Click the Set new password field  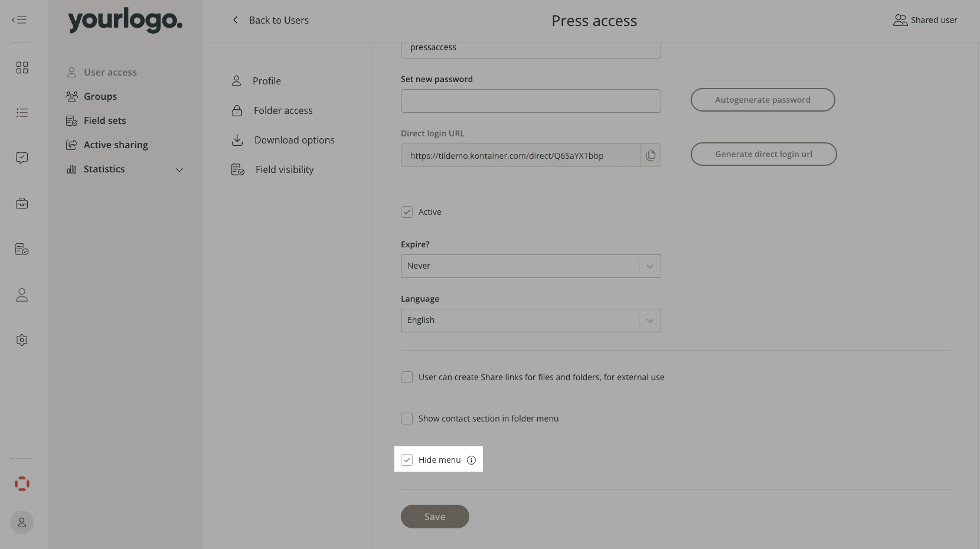pyautogui.click(x=530, y=101)
